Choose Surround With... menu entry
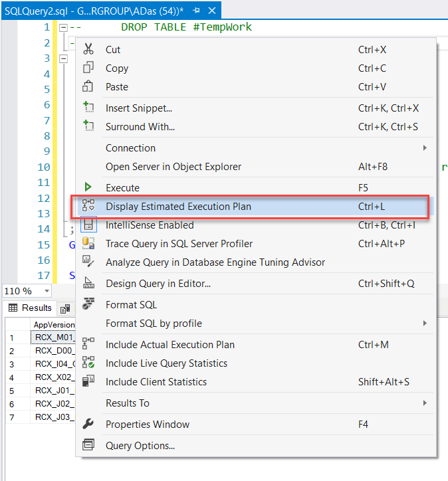 (x=255, y=127)
